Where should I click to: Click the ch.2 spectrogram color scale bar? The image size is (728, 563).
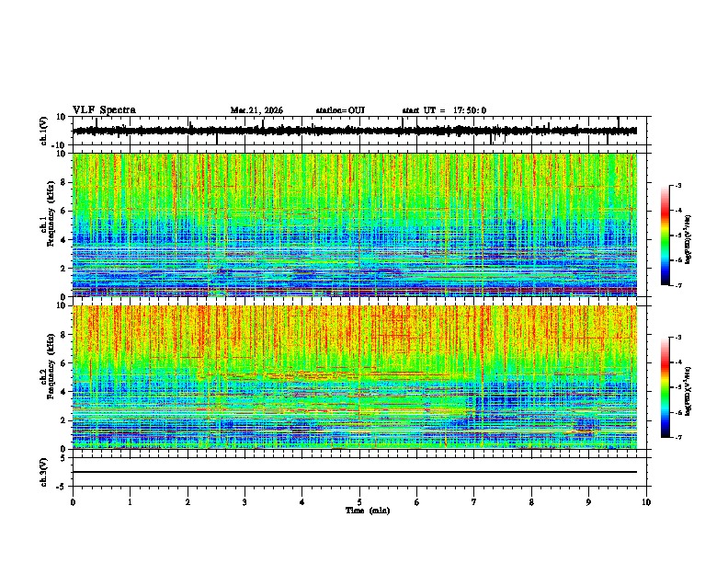(665, 387)
